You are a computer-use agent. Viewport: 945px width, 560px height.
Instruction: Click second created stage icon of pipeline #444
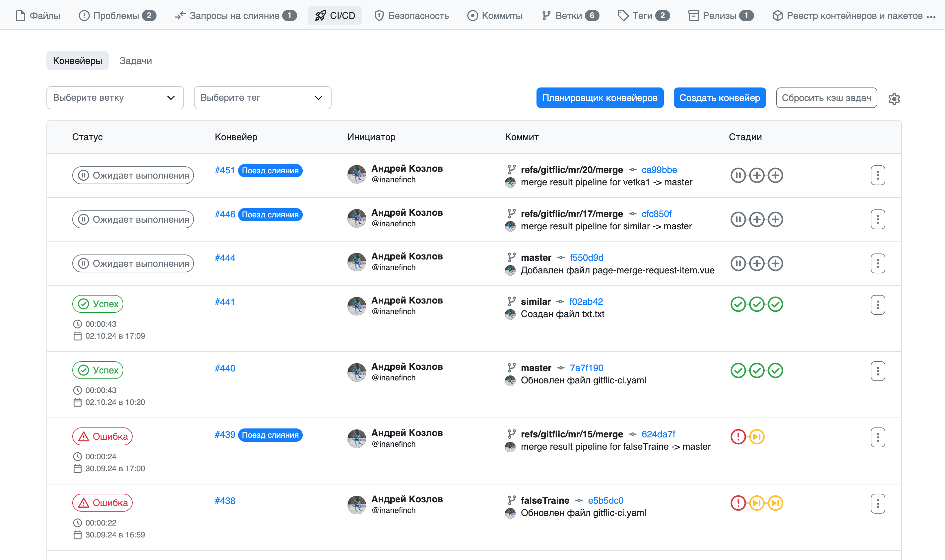pyautogui.click(x=757, y=263)
